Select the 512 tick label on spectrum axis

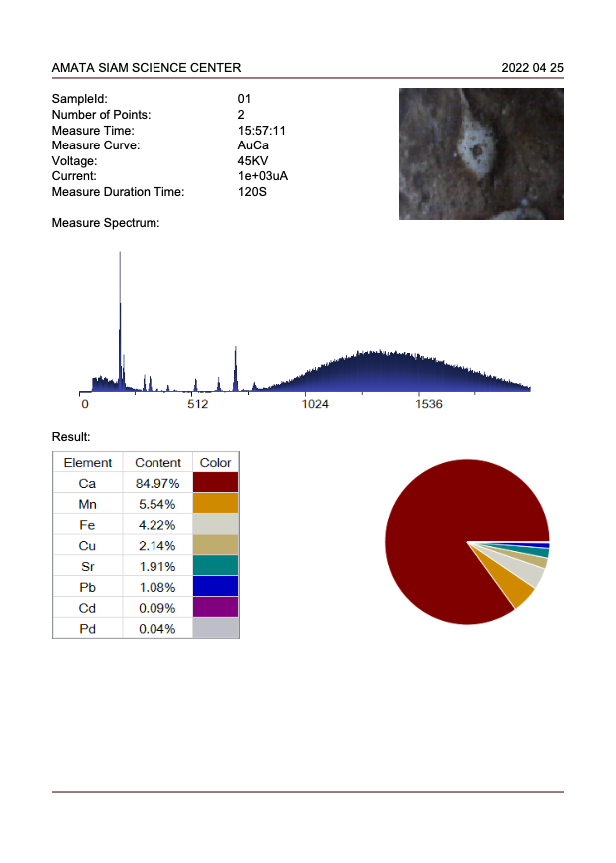(197, 404)
